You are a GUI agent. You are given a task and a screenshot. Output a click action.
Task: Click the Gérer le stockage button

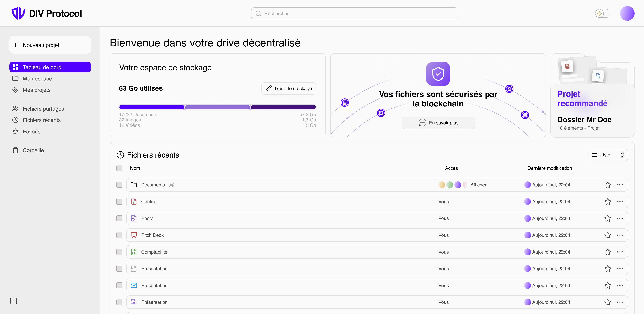click(288, 88)
